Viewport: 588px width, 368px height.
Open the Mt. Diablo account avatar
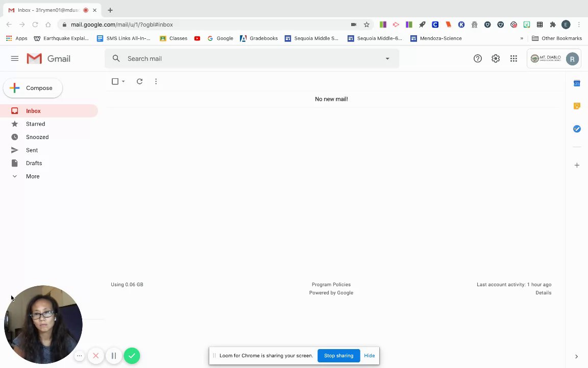572,59
